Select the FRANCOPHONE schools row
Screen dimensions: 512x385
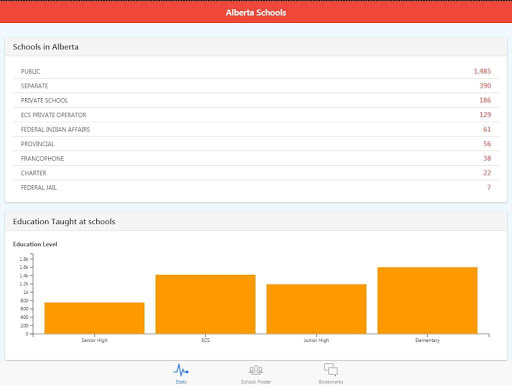click(x=256, y=158)
